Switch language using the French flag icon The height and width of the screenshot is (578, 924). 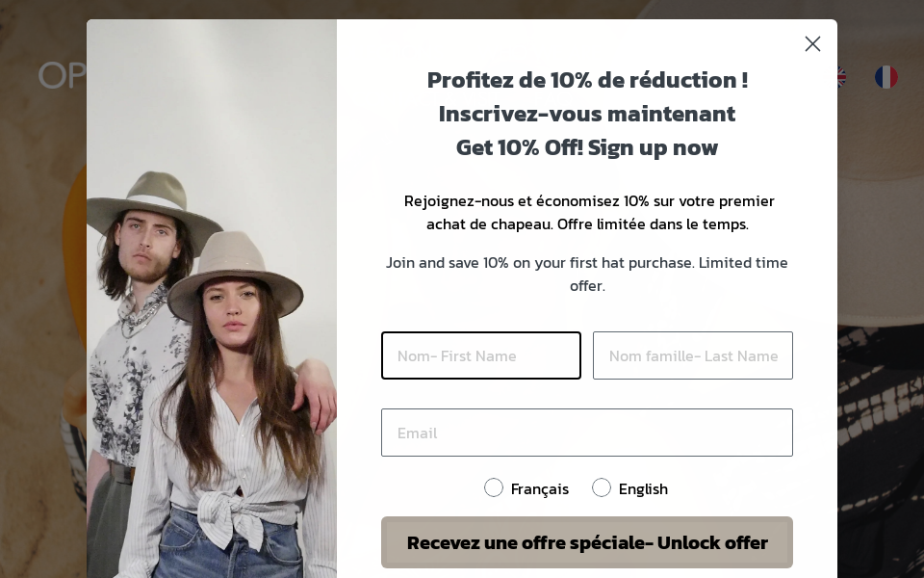click(x=885, y=77)
